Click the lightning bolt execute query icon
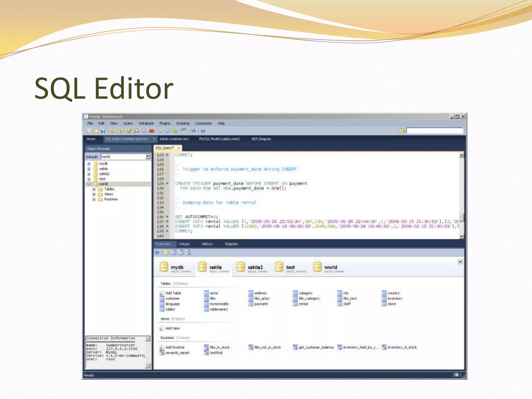 122,131
